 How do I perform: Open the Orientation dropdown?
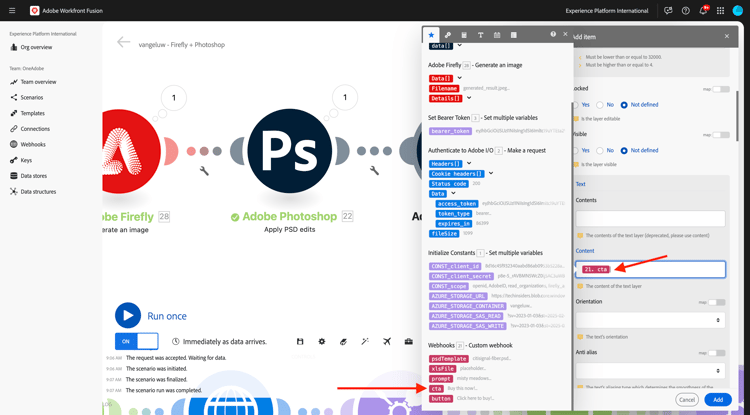[650, 320]
